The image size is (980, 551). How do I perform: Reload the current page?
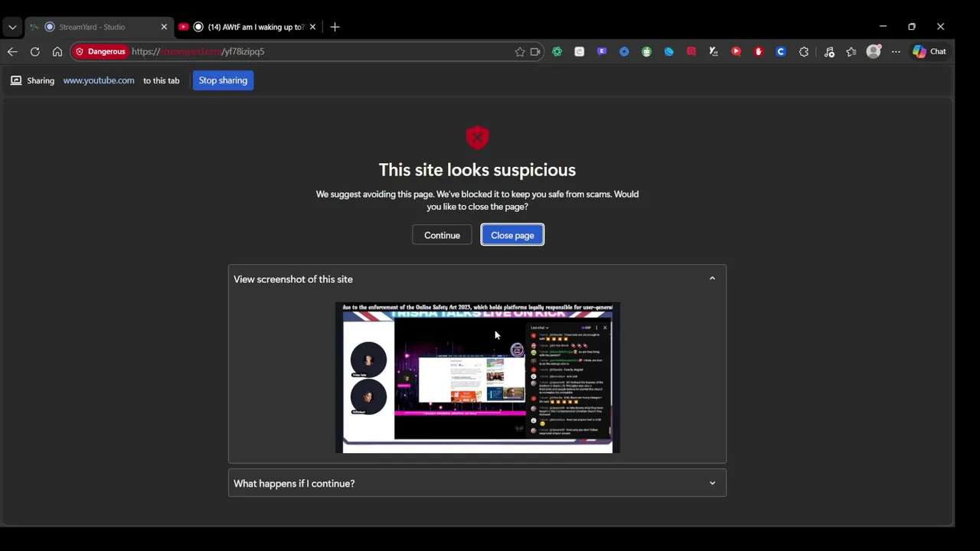34,51
